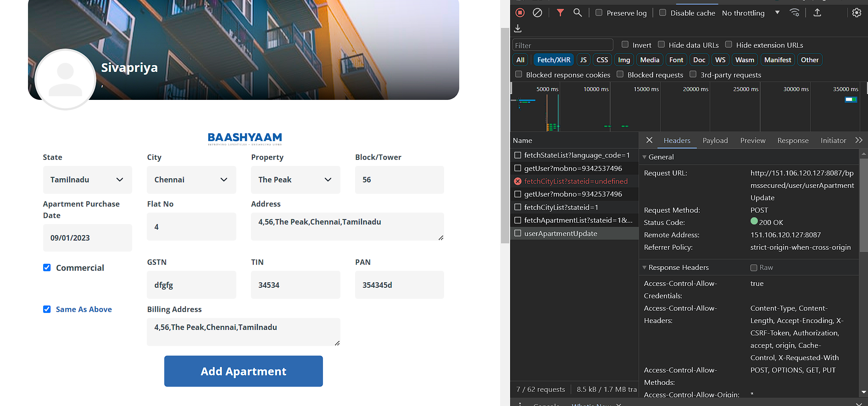Stop recording network log
Screen dimensions: 868x406
click(x=520, y=13)
